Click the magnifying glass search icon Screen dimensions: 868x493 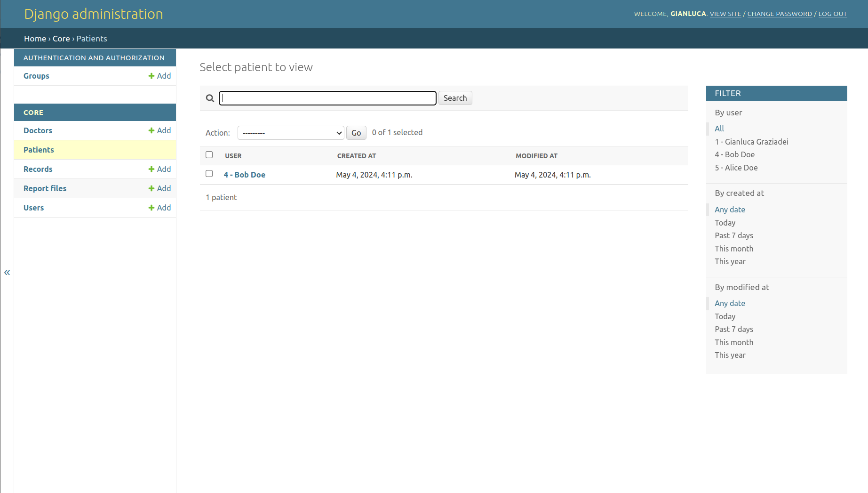click(x=210, y=98)
